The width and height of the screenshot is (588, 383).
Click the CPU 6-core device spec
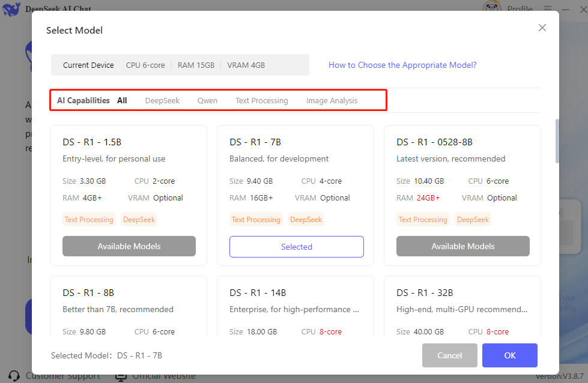[x=145, y=65]
